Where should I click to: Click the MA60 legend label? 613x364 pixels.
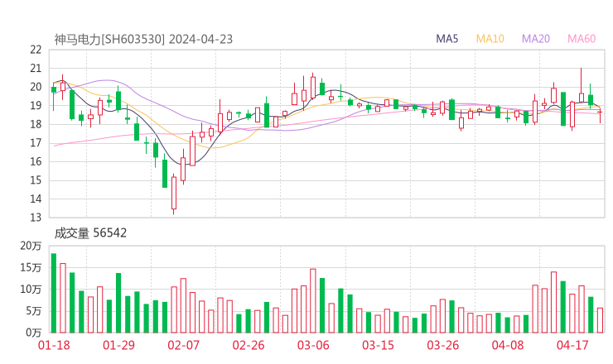582,39
